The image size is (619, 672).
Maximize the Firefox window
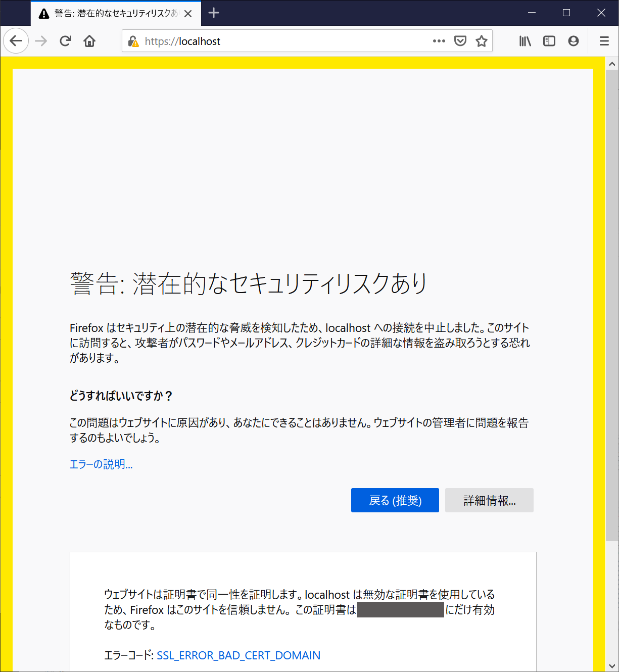(566, 13)
